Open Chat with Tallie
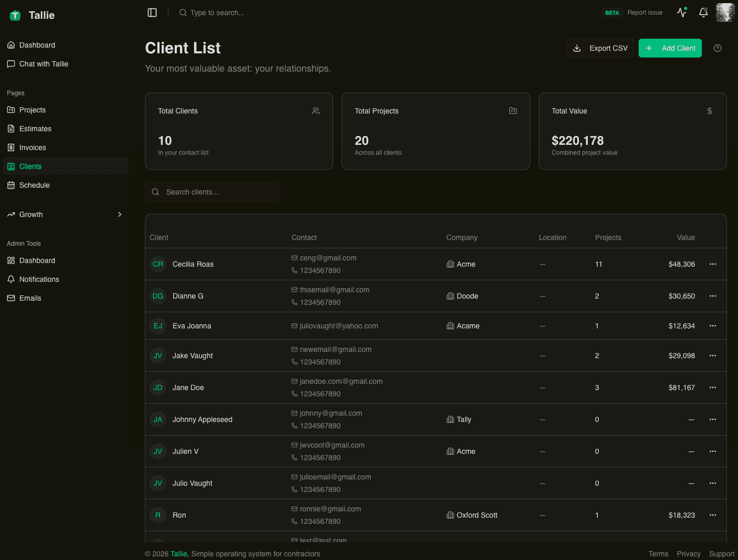 pos(43,64)
